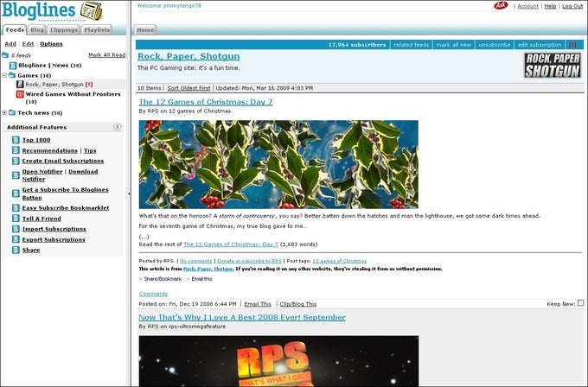
Task: Click the Comments link
Action: tap(153, 294)
